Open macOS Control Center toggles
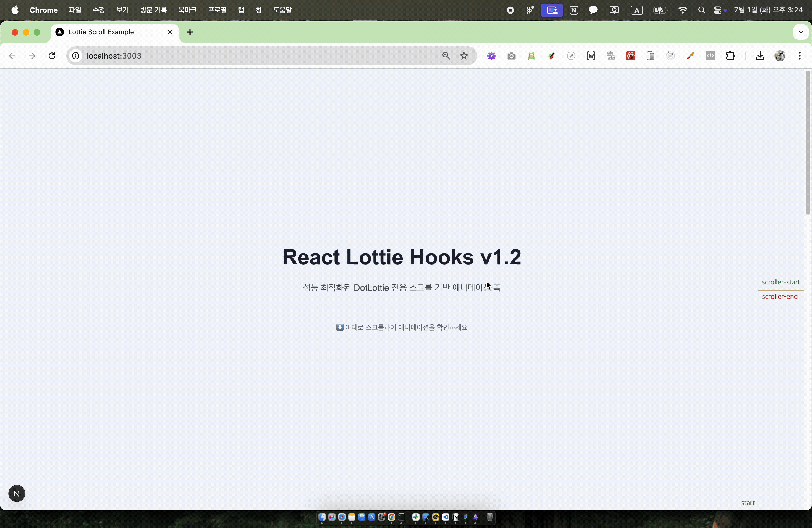The image size is (812, 528). [717, 10]
